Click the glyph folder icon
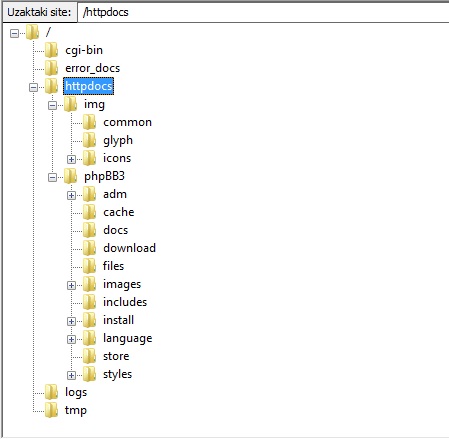The image size is (449, 439). [90, 140]
